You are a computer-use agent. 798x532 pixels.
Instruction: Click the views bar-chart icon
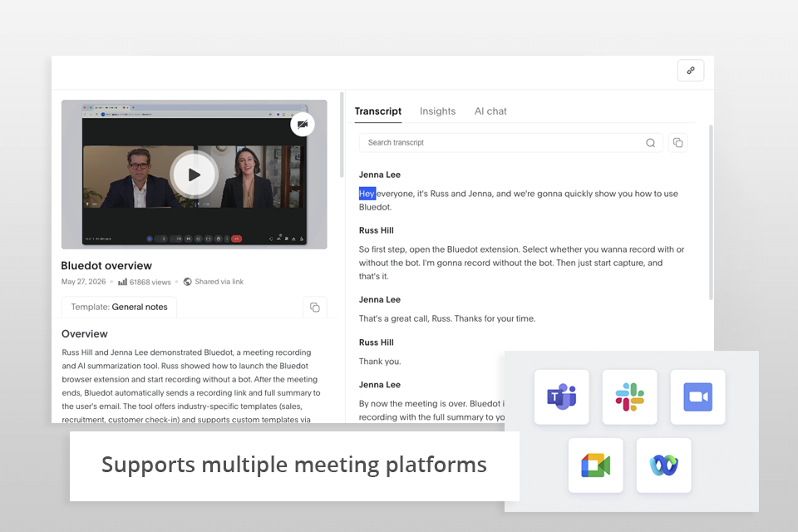122,282
